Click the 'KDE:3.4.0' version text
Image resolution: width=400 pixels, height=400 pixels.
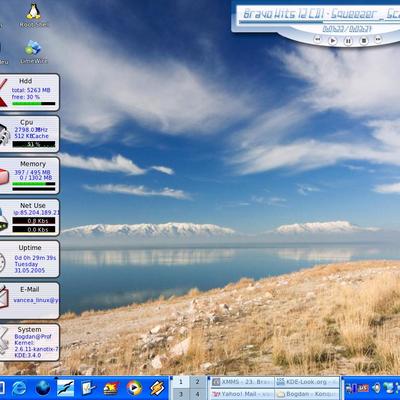point(28,355)
